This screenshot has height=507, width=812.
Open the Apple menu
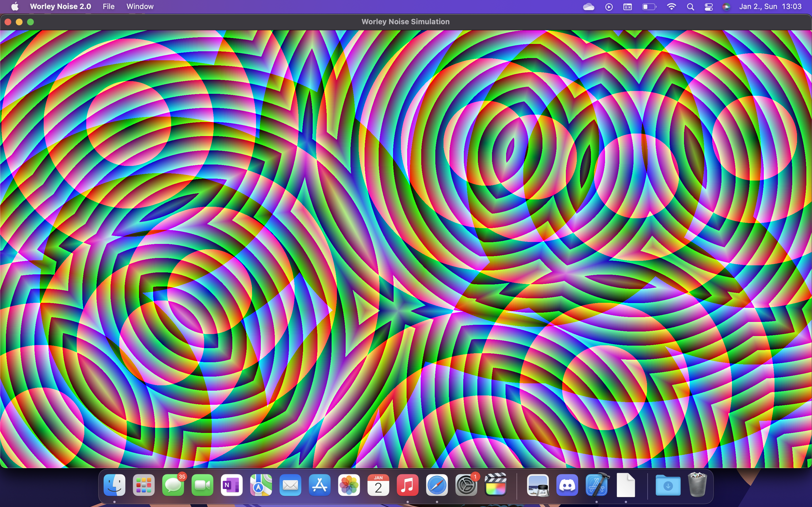click(x=15, y=6)
